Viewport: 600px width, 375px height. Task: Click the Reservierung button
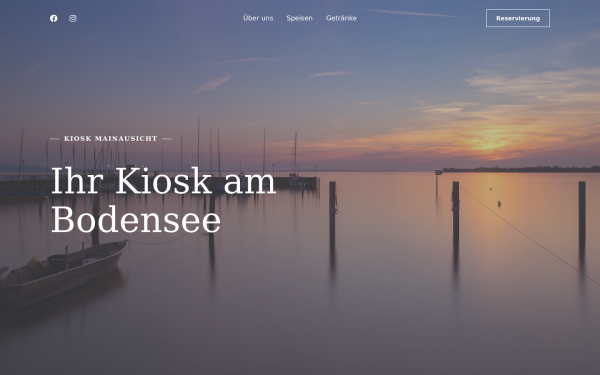coord(518,18)
